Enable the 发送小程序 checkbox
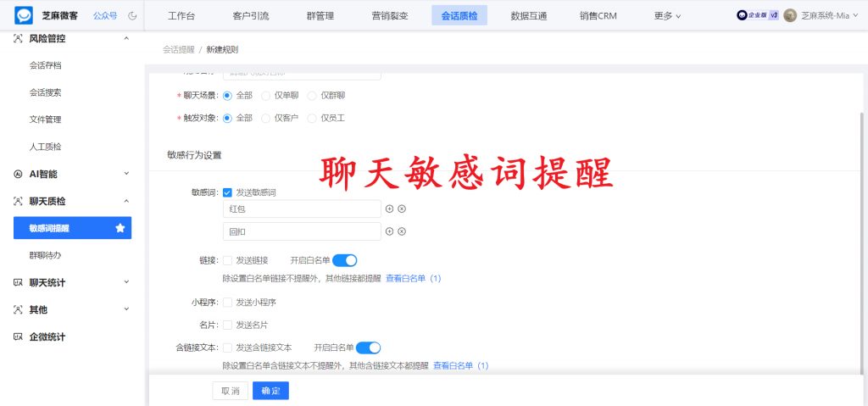 [227, 302]
